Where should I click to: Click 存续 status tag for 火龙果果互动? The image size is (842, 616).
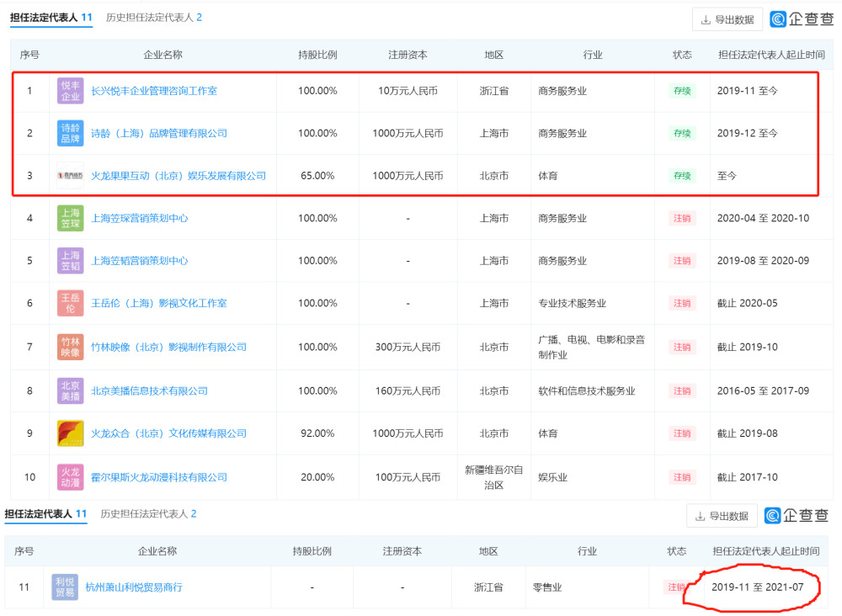coord(682,176)
